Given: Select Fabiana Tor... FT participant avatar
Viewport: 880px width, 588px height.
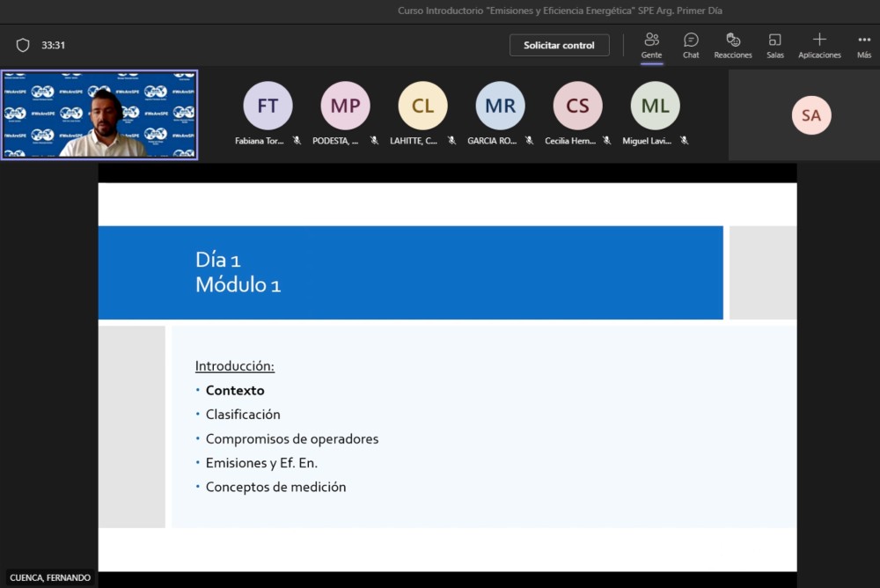Looking at the screenshot, I should 268,106.
